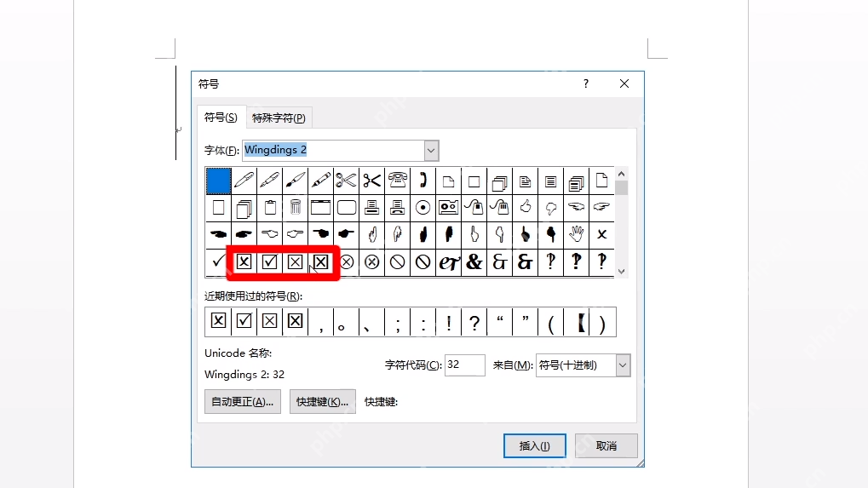This screenshot has width=868, height=488.
Task: Select the thumbs down symbol
Action: (x=551, y=208)
